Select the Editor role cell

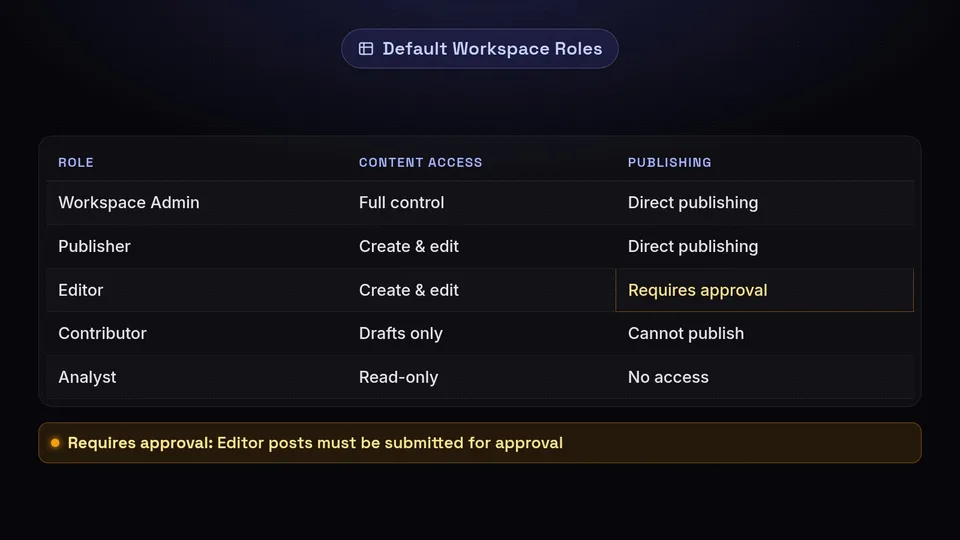(x=80, y=290)
